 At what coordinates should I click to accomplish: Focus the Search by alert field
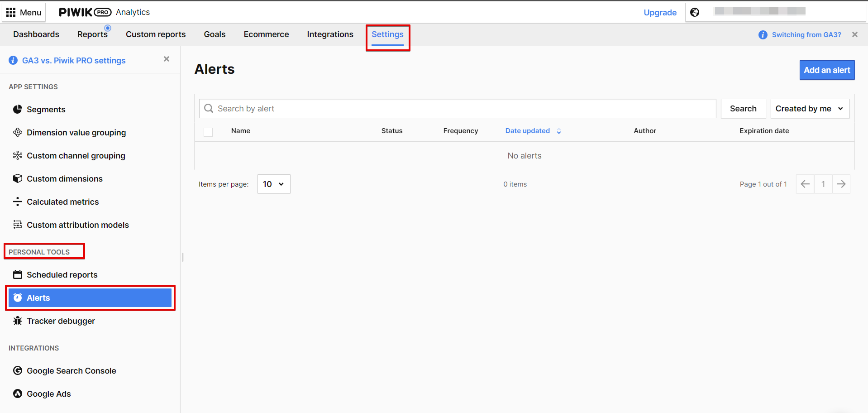(458, 109)
